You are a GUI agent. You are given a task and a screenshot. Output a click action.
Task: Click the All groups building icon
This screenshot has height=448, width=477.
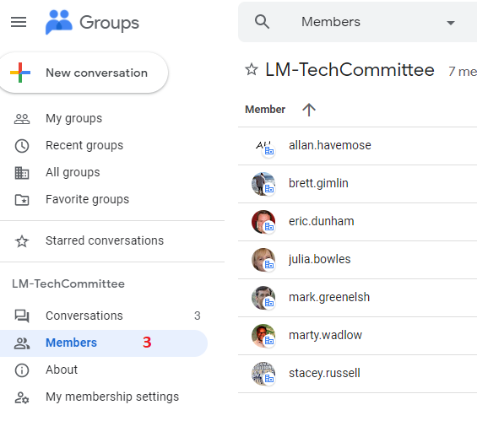[22, 173]
